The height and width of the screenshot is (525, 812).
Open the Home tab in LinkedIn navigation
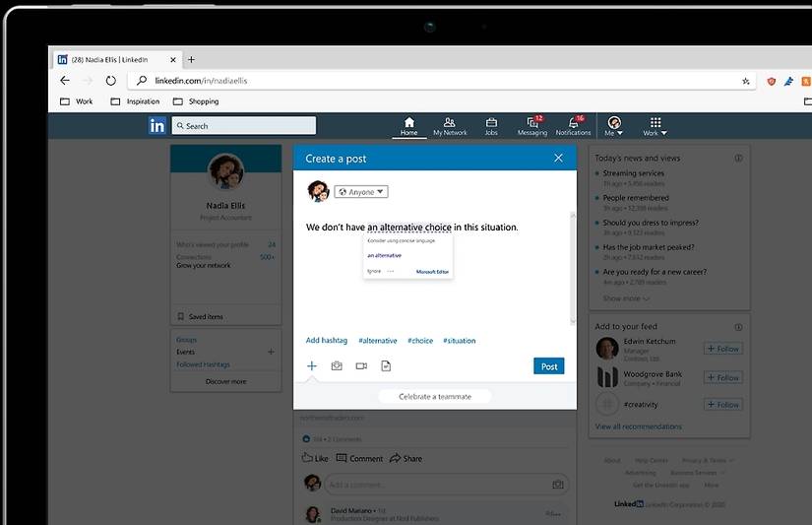408,126
